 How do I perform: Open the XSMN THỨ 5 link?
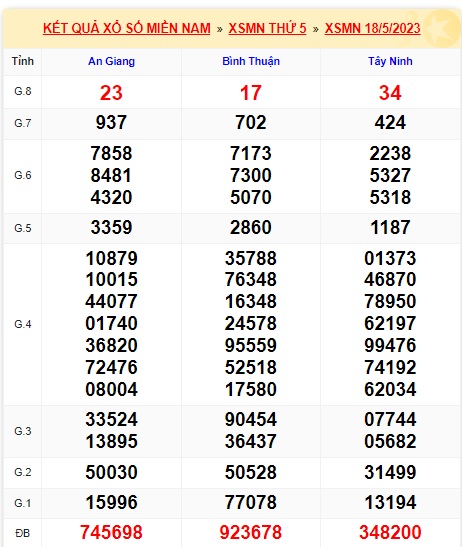267,28
